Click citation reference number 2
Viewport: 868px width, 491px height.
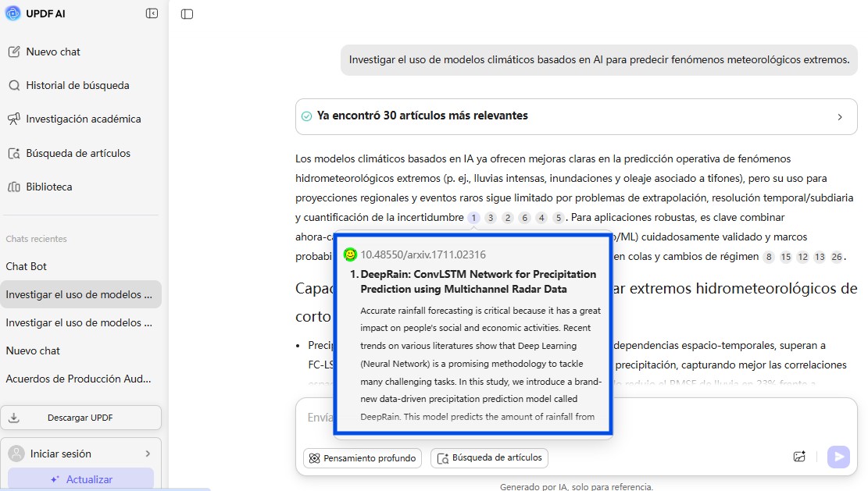(x=508, y=218)
